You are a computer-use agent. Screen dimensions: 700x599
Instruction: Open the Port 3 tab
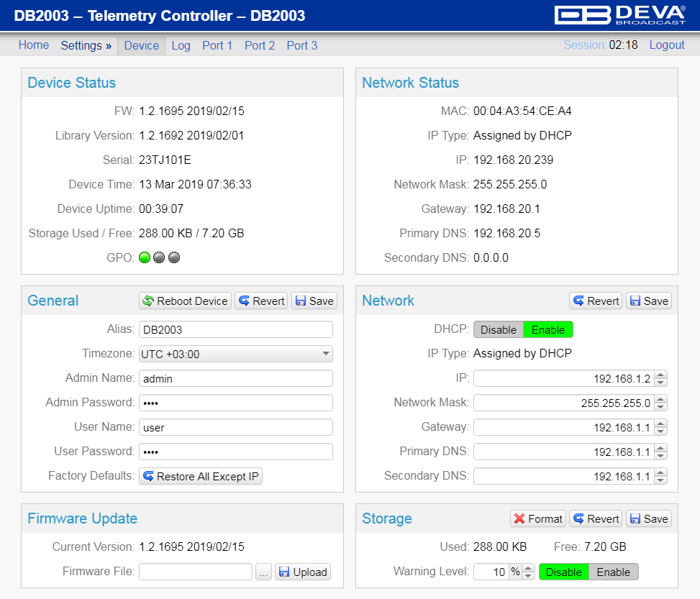pos(301,45)
